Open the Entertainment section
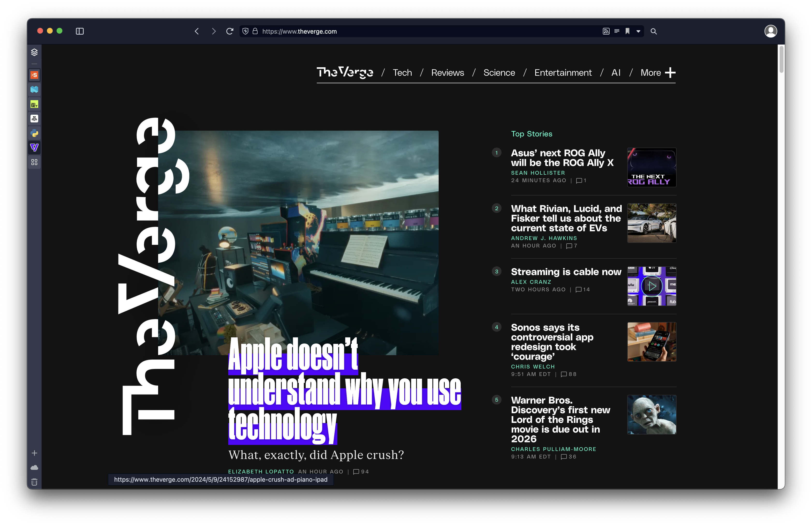The image size is (812, 525). (563, 73)
